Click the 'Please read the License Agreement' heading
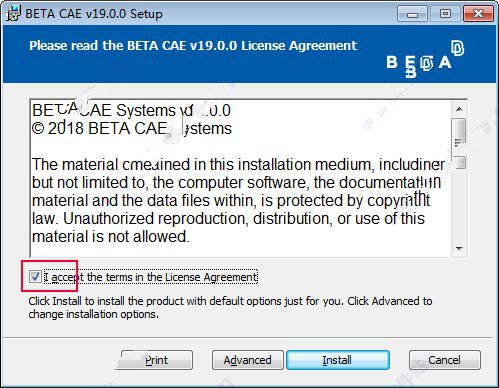This screenshot has width=499, height=388. coord(193,46)
